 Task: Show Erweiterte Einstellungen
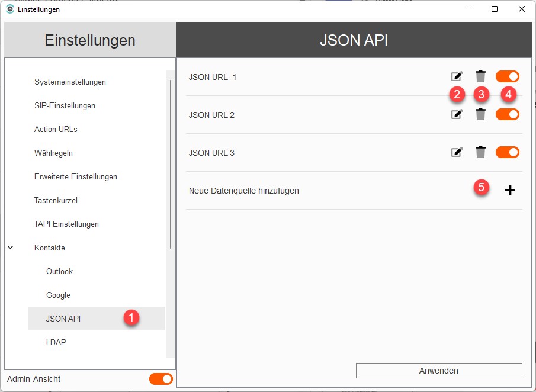[76, 176]
